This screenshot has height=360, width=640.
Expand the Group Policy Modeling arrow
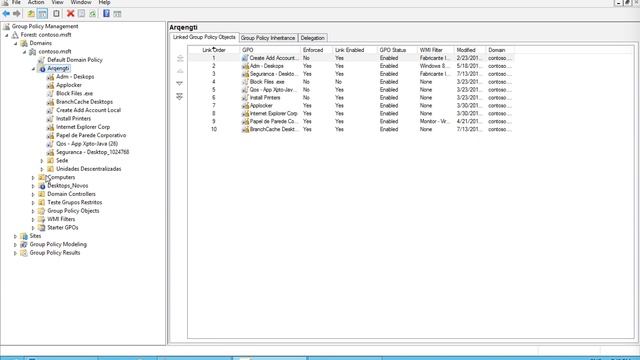(x=16, y=245)
